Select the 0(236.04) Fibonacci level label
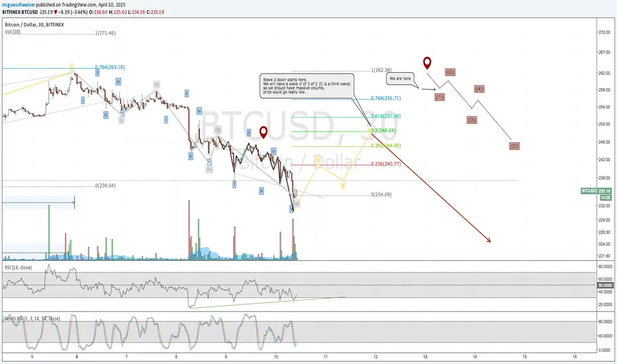Viewport: 617px width, 364px height. pyautogui.click(x=105, y=185)
